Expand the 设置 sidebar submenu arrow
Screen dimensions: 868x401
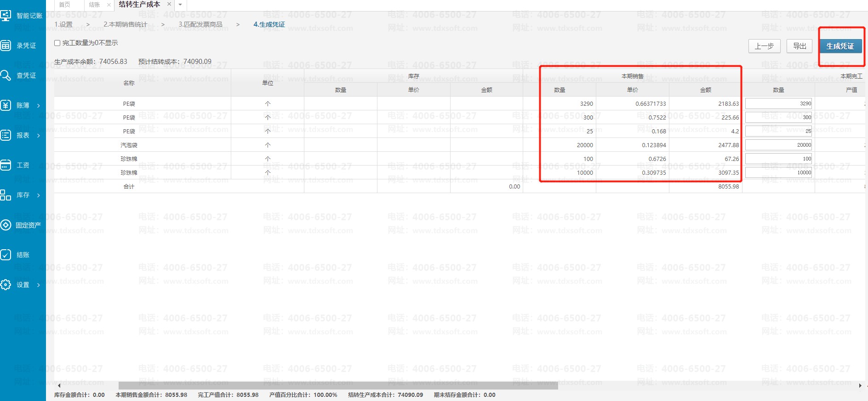[x=39, y=285]
